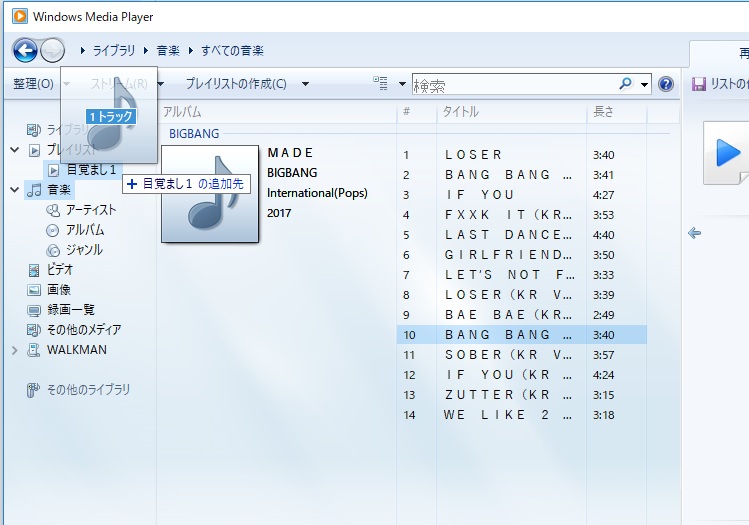
Task: Select track 4 FXXK IT (KR...
Action: (522, 215)
